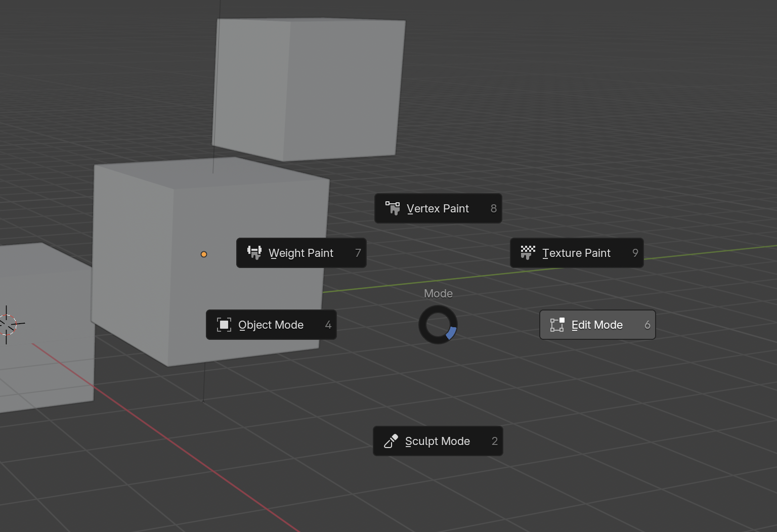Click the 3D cursor crosshair
This screenshot has width=777, height=532.
pyautogui.click(x=7, y=325)
